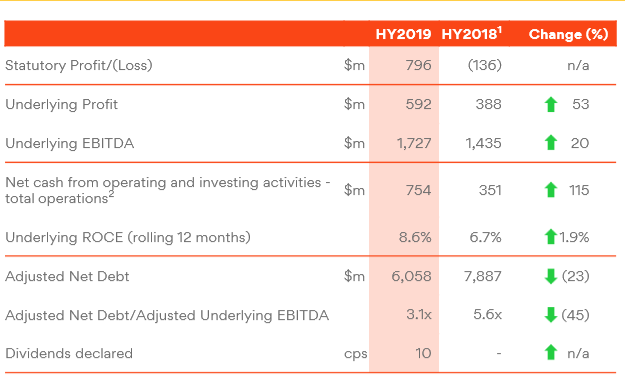Viewport: 625px width, 385px height.
Task: Click the 796 statutory profit value
Action: click(418, 65)
